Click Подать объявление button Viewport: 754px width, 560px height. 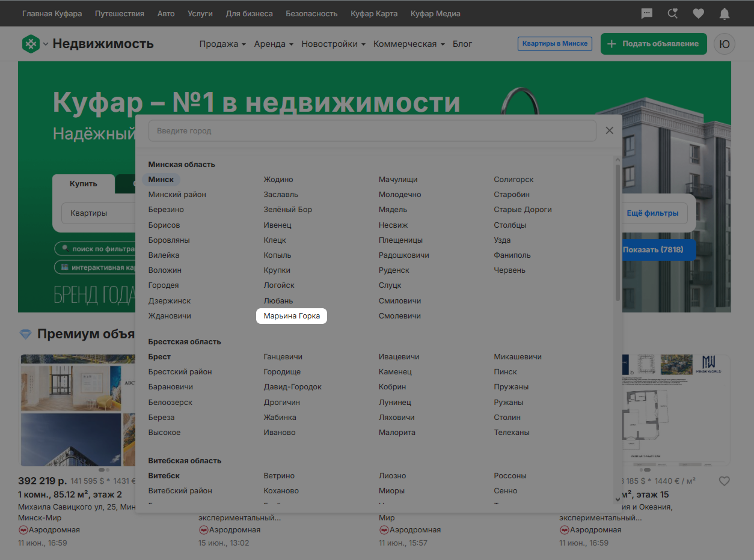coord(654,44)
